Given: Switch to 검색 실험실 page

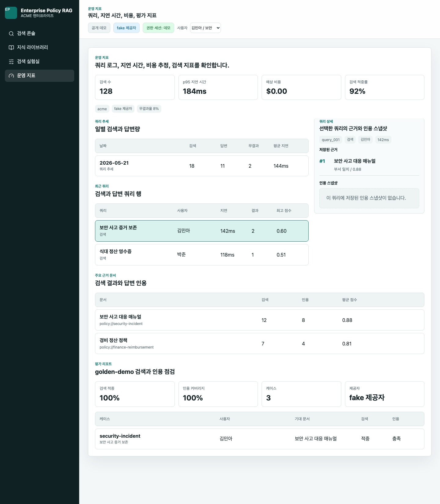Looking at the screenshot, I should click(39, 62).
